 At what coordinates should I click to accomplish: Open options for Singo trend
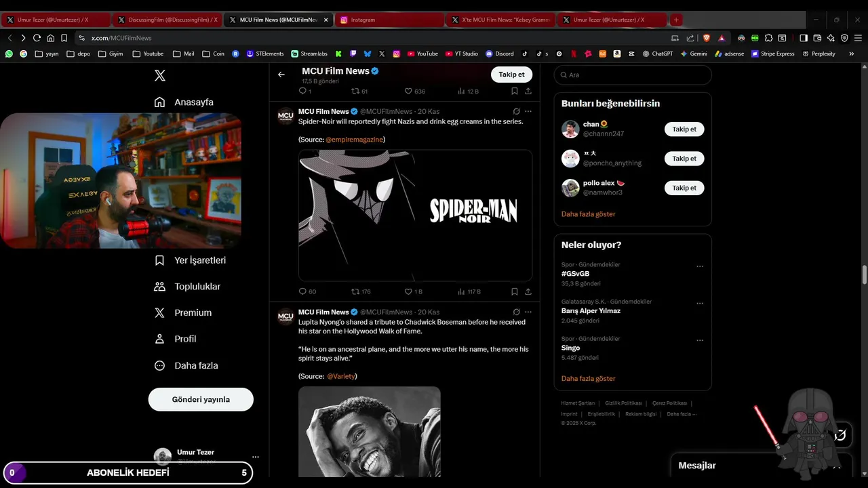(700, 340)
